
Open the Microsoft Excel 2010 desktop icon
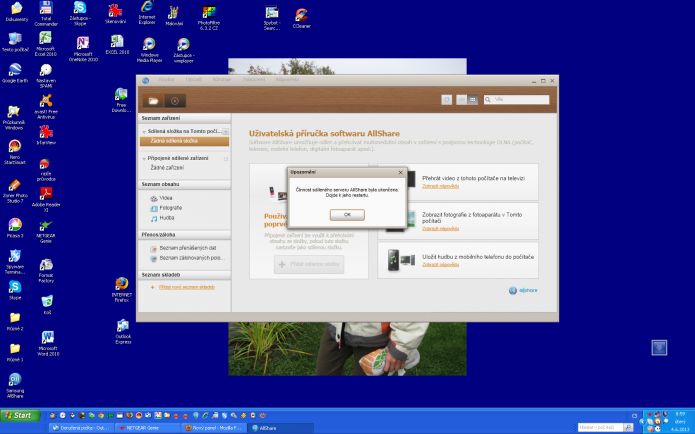[46, 43]
